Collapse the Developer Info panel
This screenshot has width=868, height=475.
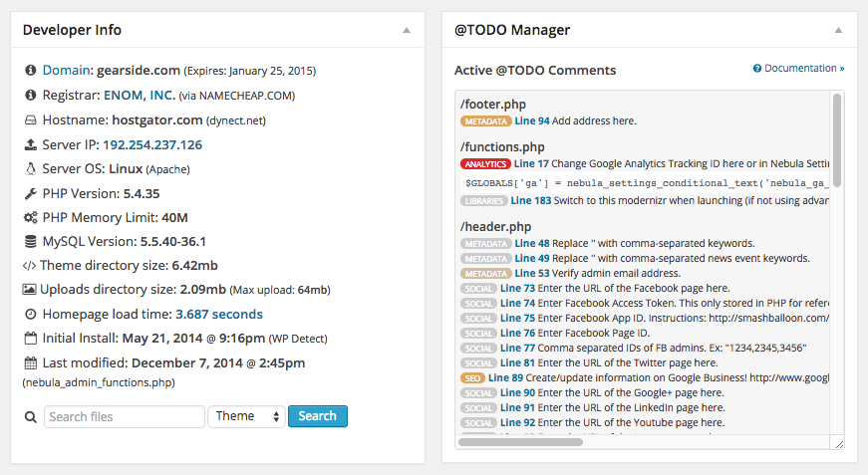tap(407, 30)
